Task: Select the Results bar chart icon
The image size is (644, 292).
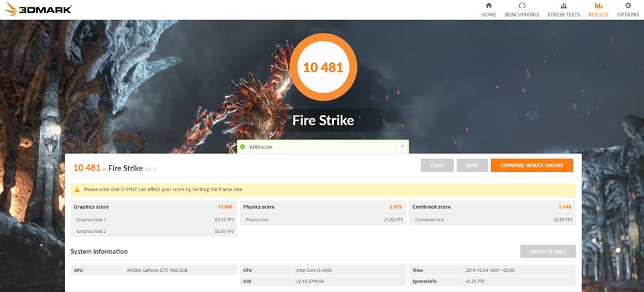Action: [x=598, y=6]
